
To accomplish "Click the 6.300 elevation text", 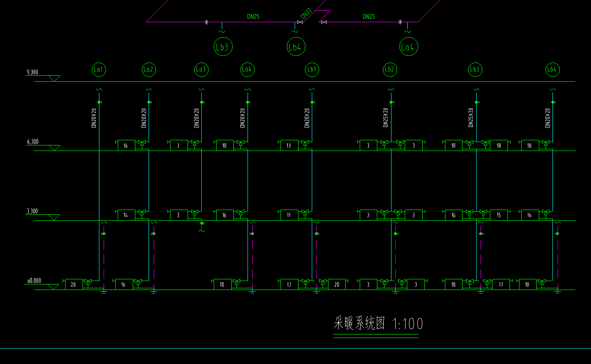I will coord(32,142).
